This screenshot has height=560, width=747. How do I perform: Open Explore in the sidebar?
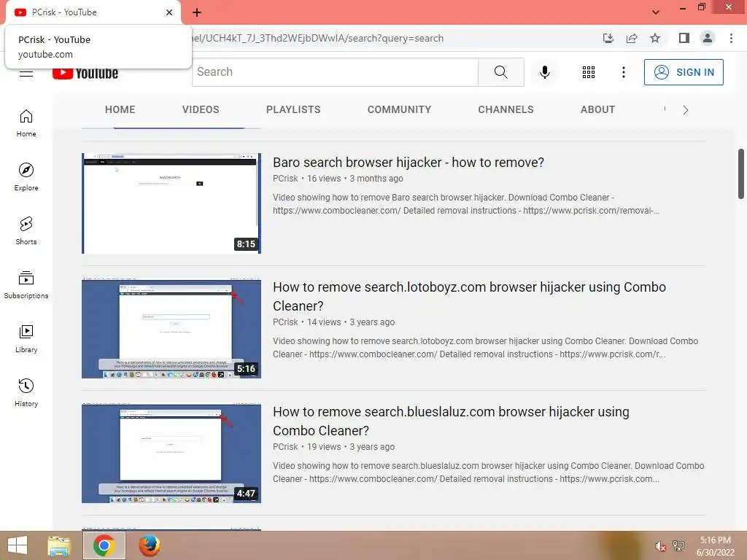click(26, 177)
